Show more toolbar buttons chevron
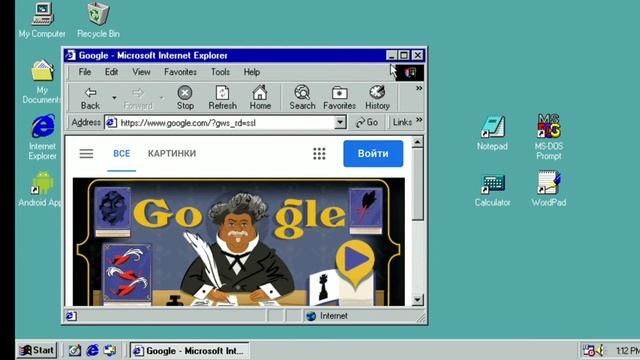This screenshot has width=640, height=360. coord(419,88)
